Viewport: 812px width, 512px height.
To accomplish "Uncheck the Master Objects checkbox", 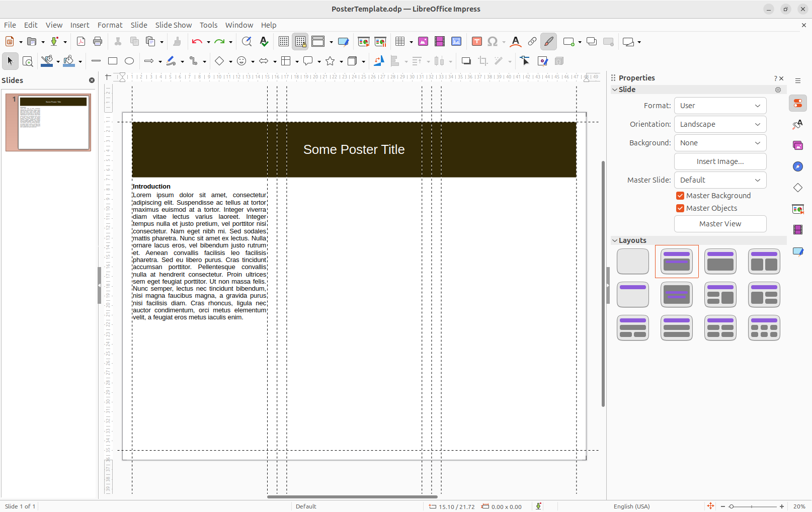I will click(x=680, y=208).
